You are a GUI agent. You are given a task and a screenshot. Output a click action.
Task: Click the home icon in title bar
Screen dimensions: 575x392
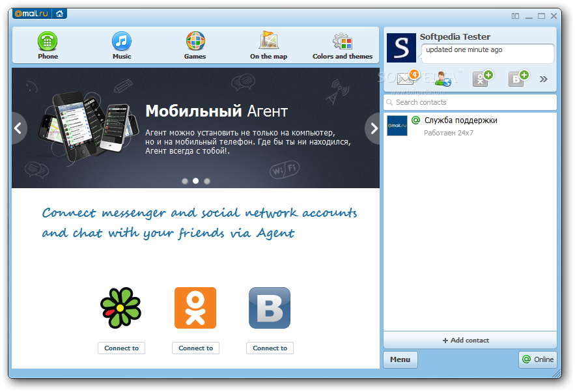59,14
